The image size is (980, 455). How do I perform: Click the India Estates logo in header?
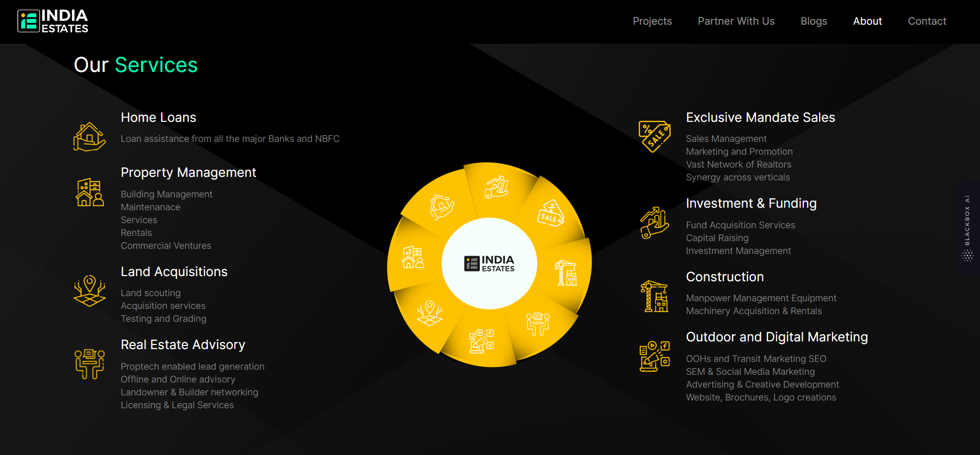pyautogui.click(x=53, y=22)
